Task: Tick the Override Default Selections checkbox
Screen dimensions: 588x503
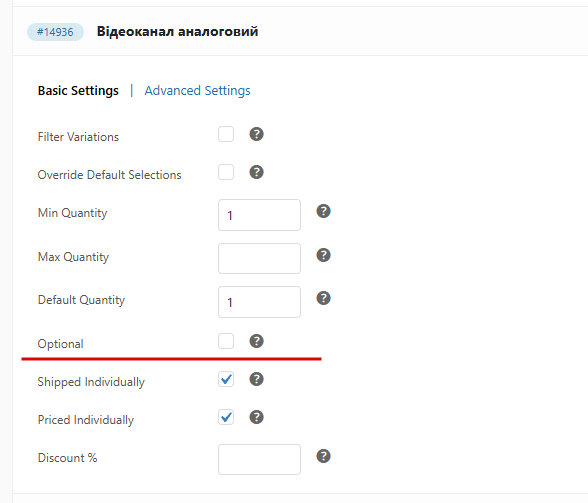Action: coord(226,172)
